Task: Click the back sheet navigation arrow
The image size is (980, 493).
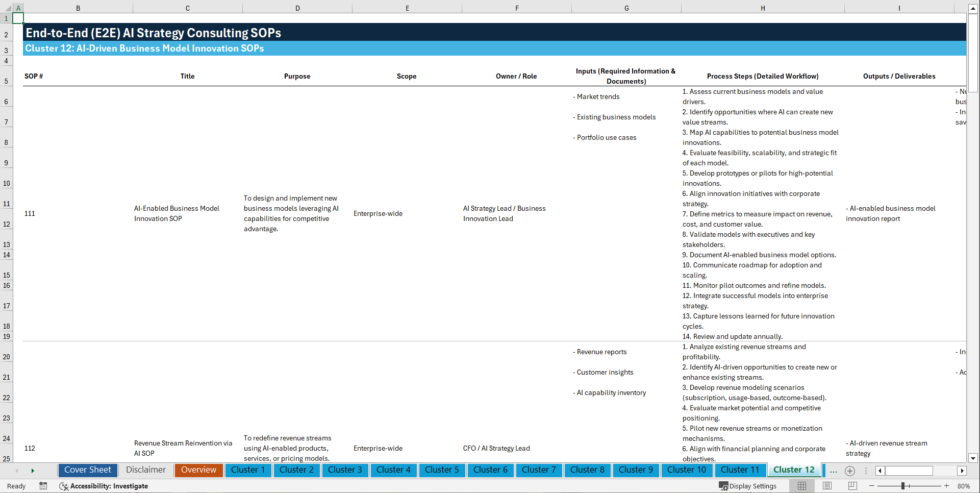Action: coord(17,471)
